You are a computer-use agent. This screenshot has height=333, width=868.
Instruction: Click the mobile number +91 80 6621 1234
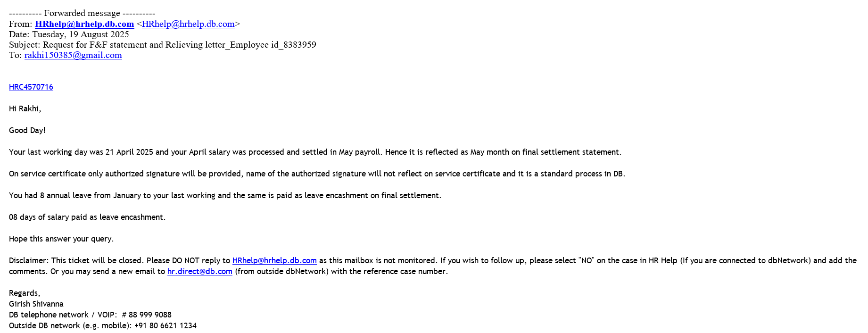click(165, 326)
